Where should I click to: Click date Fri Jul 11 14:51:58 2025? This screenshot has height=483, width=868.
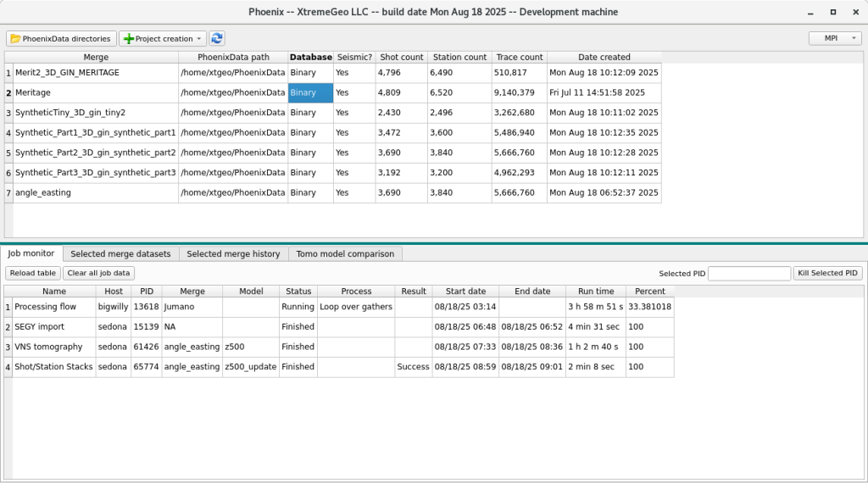pos(604,92)
